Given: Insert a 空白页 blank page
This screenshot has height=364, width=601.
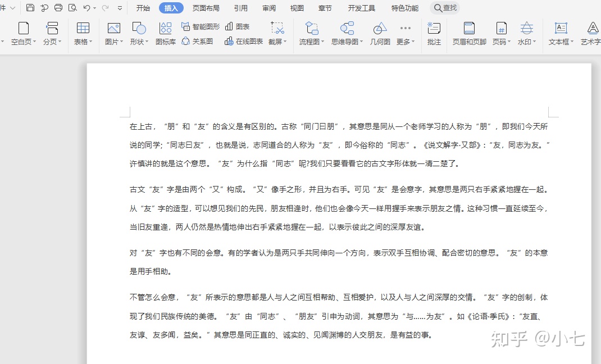Looking at the screenshot, I should coord(22,34).
